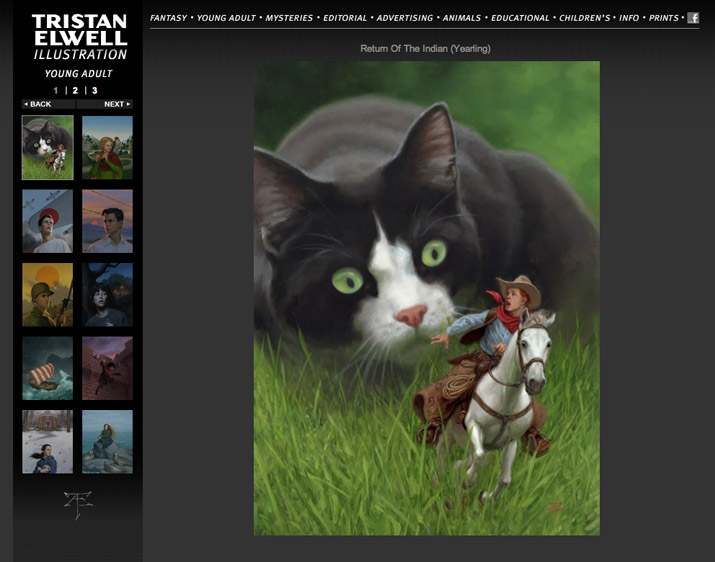Open the Children's gallery
715x562 pixels.
click(584, 18)
